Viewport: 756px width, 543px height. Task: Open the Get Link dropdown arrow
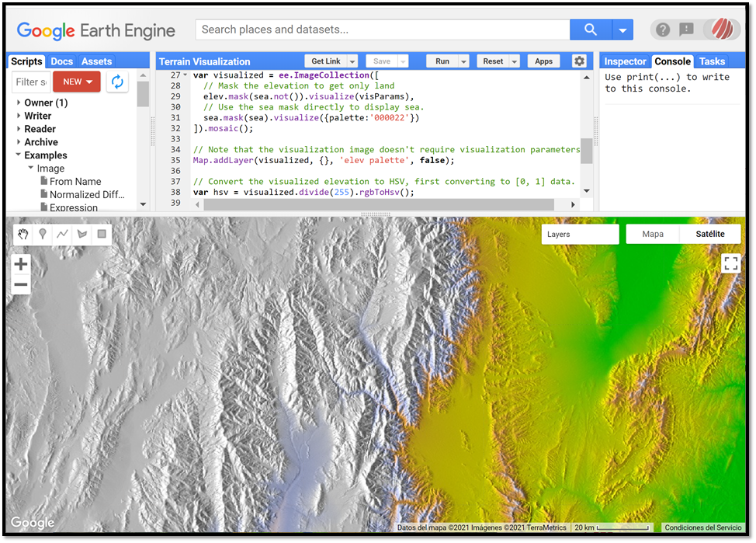click(x=352, y=61)
